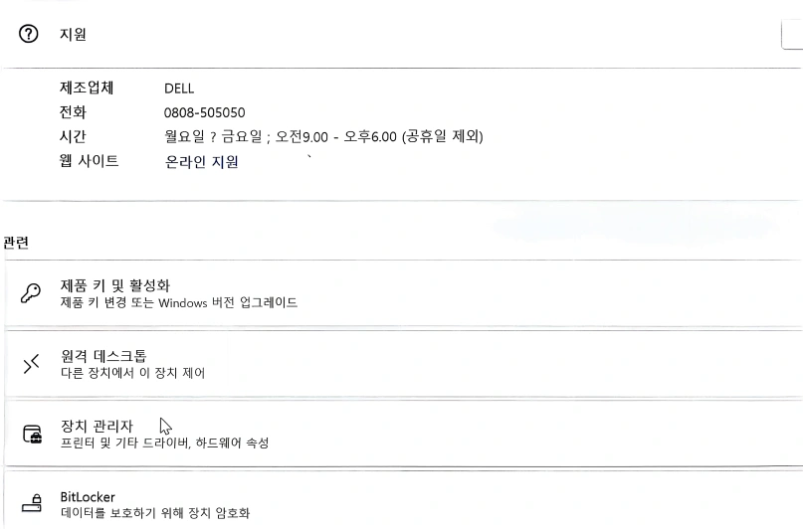Viewport: 803px width, 532px height.
Task: Click the 다른 장치에서 이 장치 제어 description
Action: [x=132, y=373]
